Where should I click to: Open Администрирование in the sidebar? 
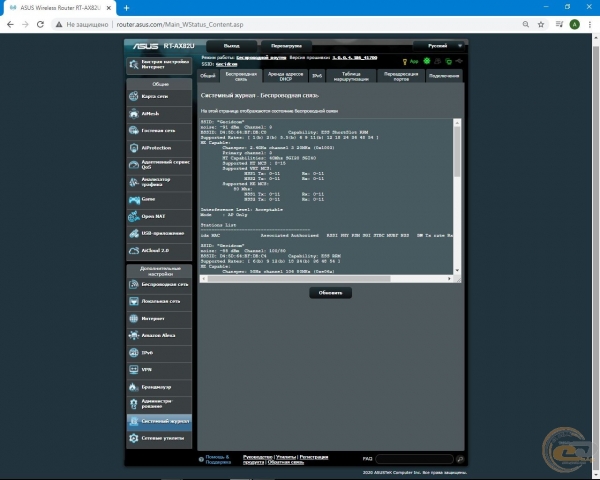coord(159,404)
